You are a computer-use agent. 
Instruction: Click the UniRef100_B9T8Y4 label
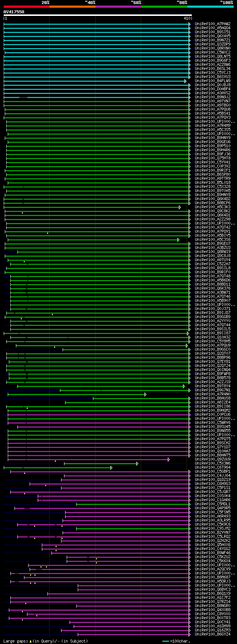pyautogui.click(x=213, y=386)
